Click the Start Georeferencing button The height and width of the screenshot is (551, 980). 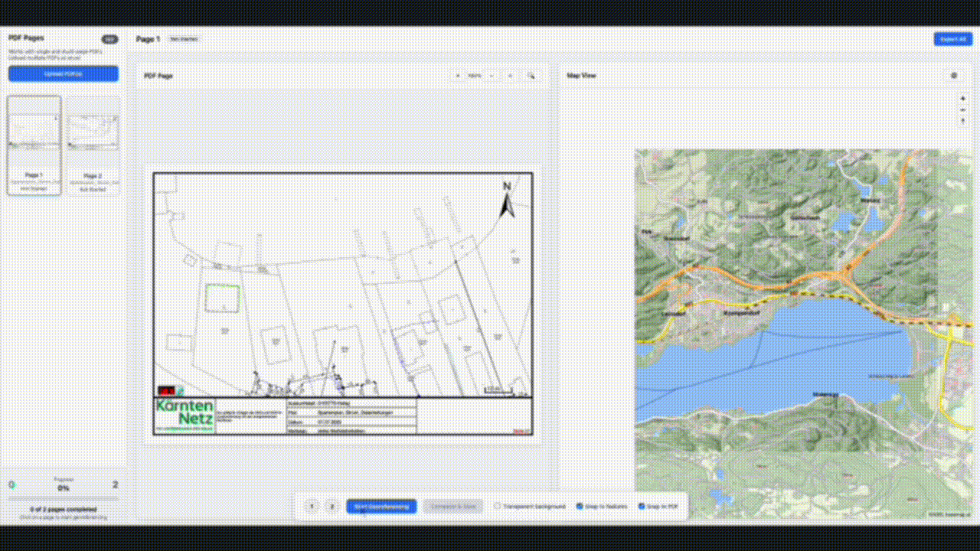(x=381, y=506)
